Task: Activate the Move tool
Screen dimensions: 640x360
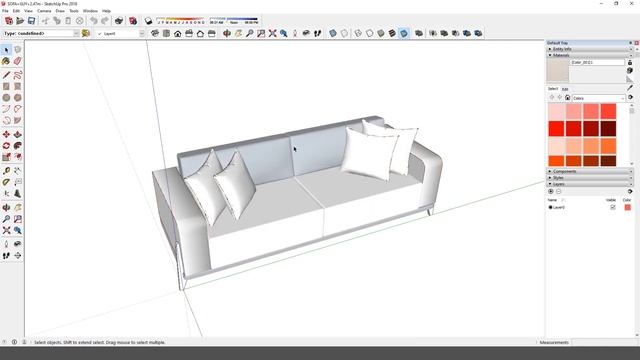Action: [x=6, y=134]
